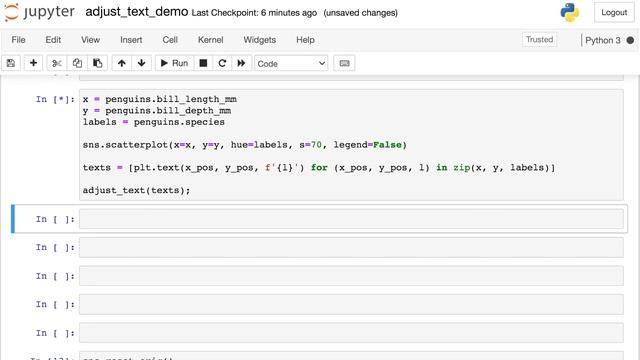Open the View menu
This screenshot has height=360, width=640.
coord(90,40)
